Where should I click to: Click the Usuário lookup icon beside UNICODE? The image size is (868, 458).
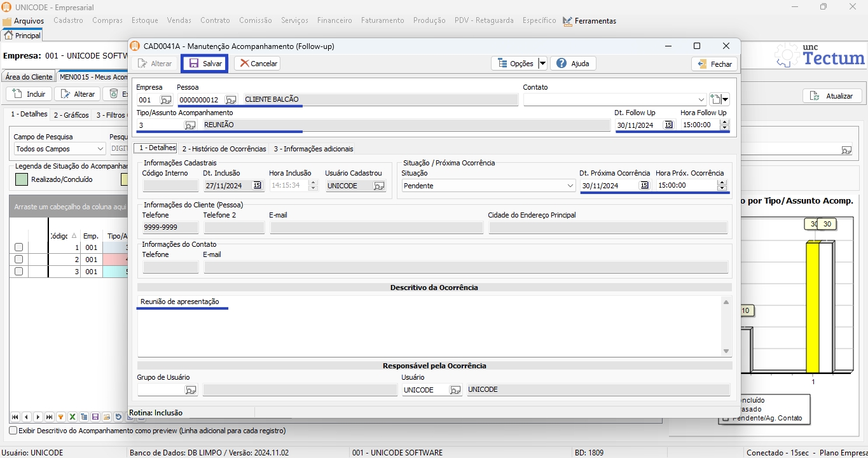click(x=455, y=390)
